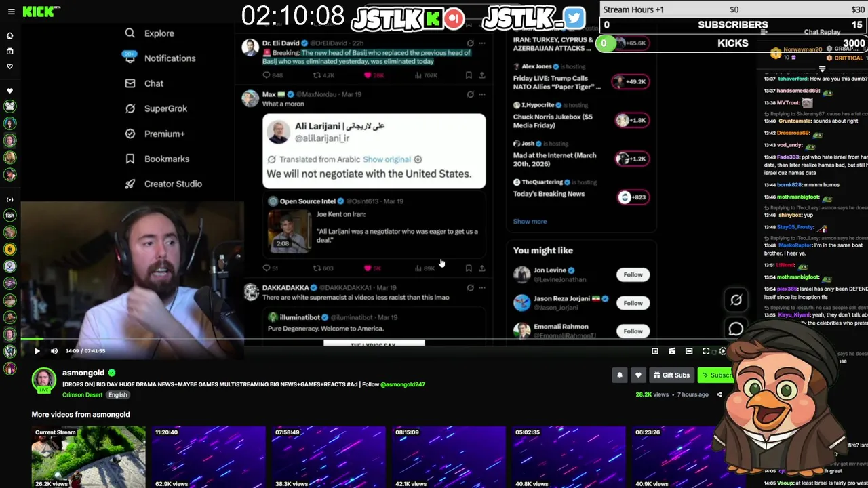This screenshot has height=488, width=868.
Task: Click Explore in the streamed X sidebar
Action: coord(150,33)
